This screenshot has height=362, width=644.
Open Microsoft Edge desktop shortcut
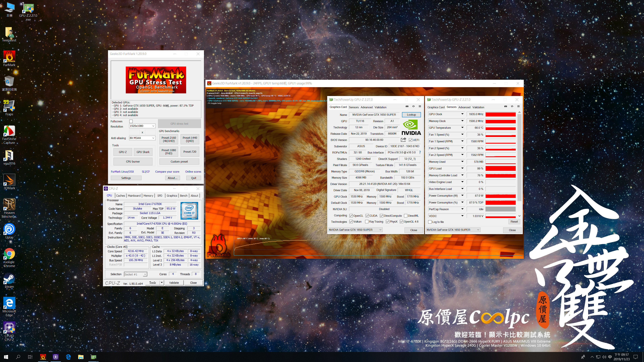coord(9,307)
